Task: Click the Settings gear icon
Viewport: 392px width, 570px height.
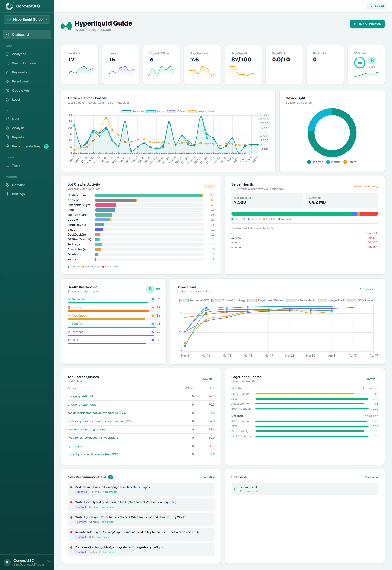Action: (x=7, y=194)
